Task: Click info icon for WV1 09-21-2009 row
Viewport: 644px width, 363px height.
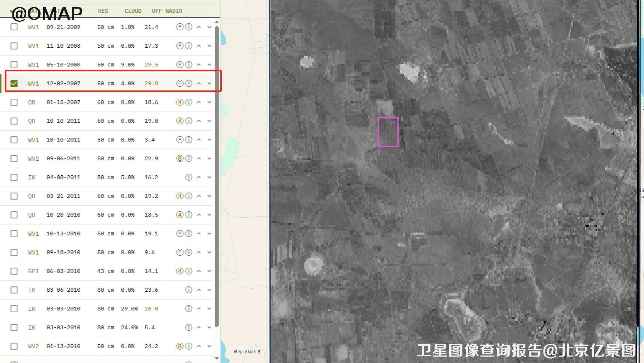Action: pyautogui.click(x=189, y=27)
